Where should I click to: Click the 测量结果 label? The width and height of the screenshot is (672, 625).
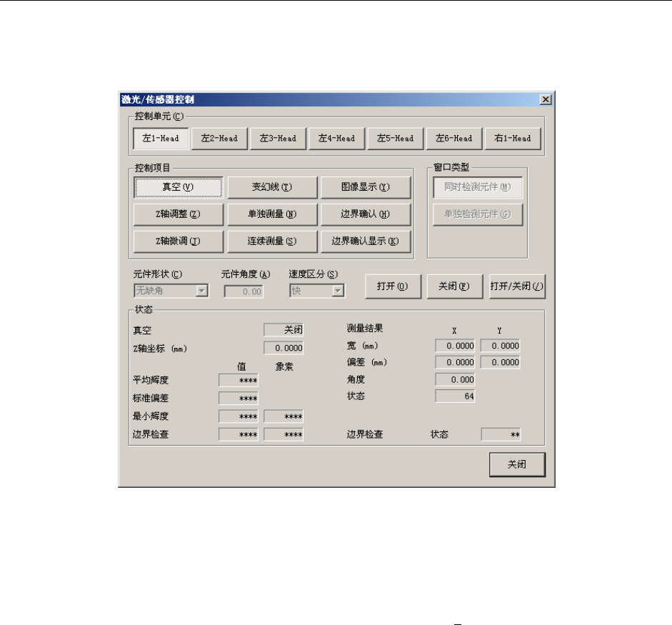(x=365, y=329)
